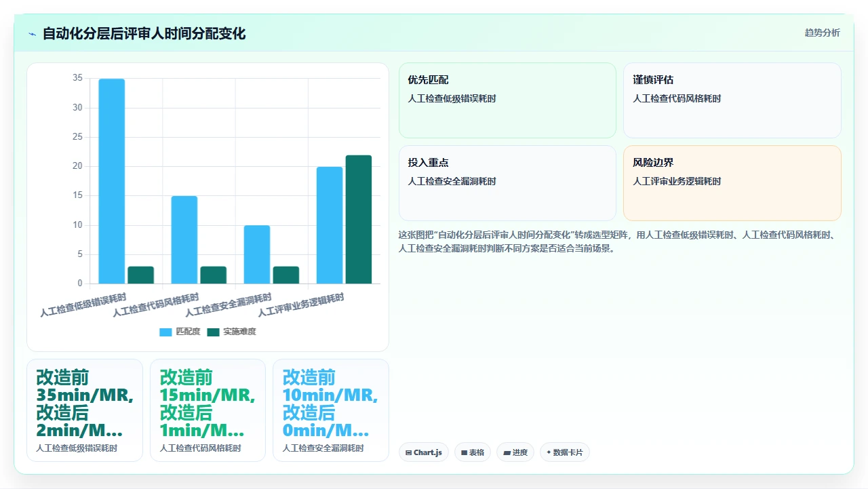Click the tallest blue bar for 低级错误耗时
Viewport: 868px width, 489px height.
click(112, 181)
